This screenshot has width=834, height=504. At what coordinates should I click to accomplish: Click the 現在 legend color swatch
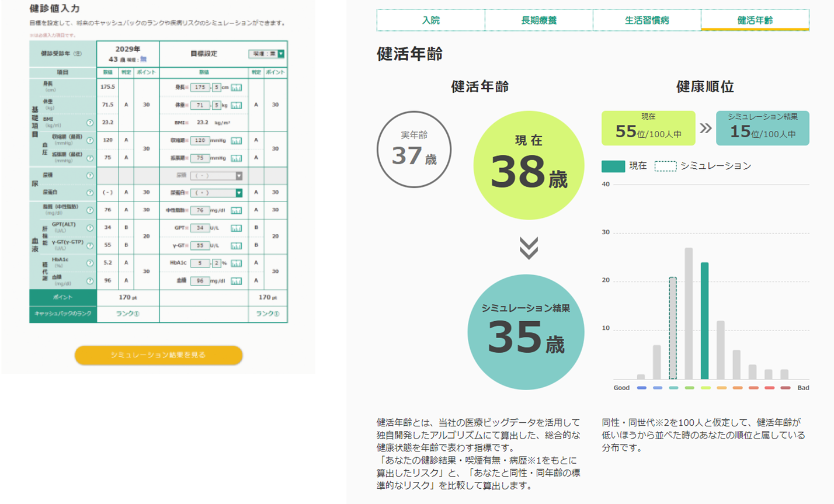point(613,166)
